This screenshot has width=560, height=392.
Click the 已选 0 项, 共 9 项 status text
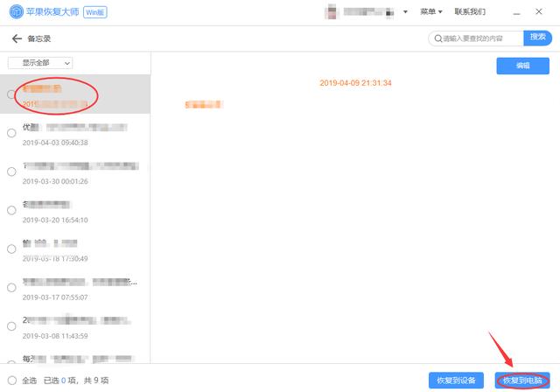pyautogui.click(x=76, y=381)
